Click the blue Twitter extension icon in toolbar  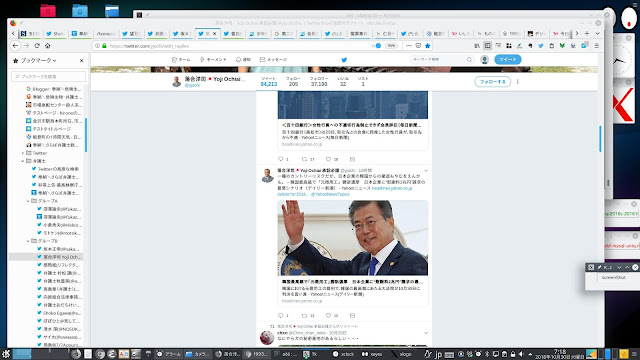(541, 46)
